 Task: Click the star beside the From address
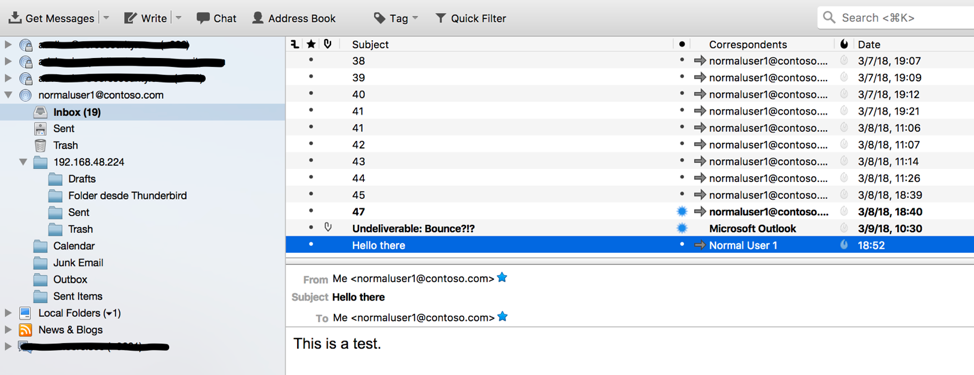(502, 278)
